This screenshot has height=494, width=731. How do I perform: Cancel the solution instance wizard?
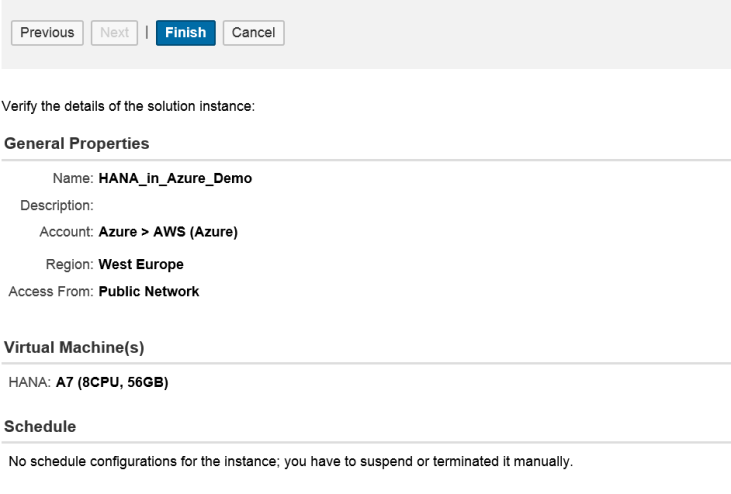tap(253, 33)
